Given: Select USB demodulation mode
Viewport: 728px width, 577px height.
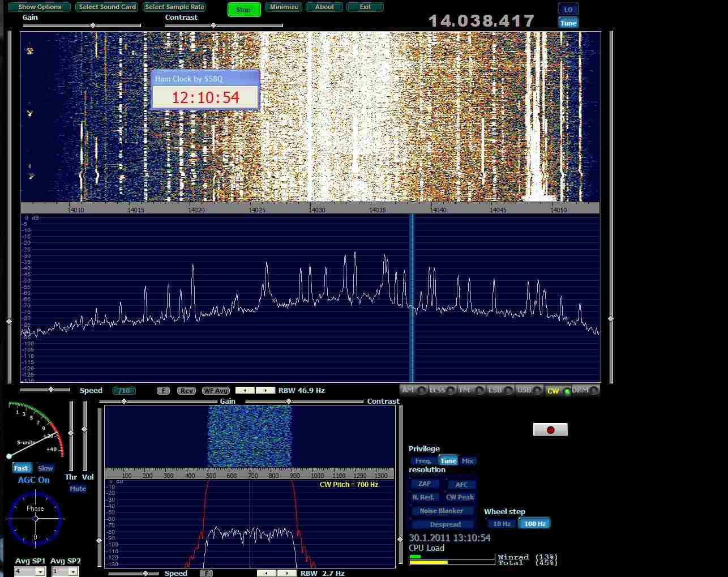Looking at the screenshot, I should pyautogui.click(x=524, y=390).
